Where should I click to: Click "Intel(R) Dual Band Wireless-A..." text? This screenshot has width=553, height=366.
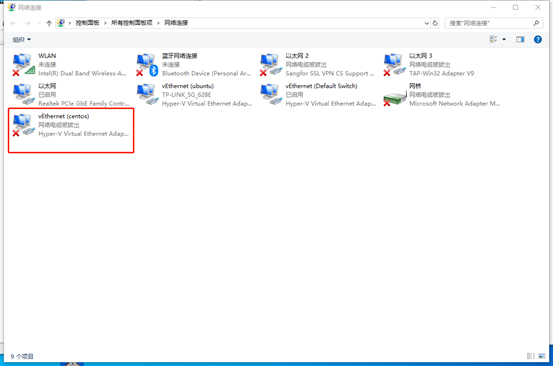click(82, 73)
